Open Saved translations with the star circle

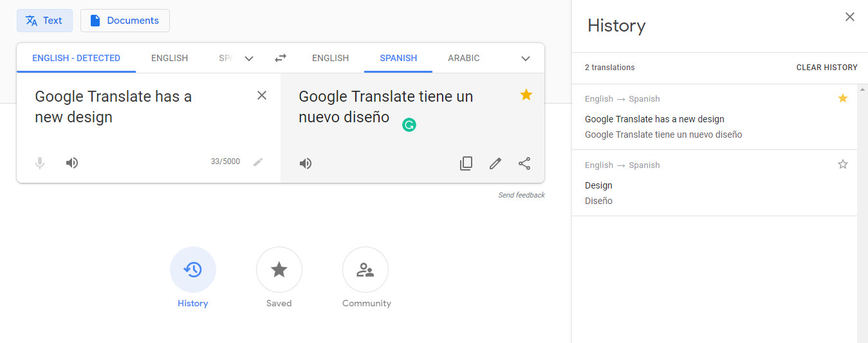point(279,270)
